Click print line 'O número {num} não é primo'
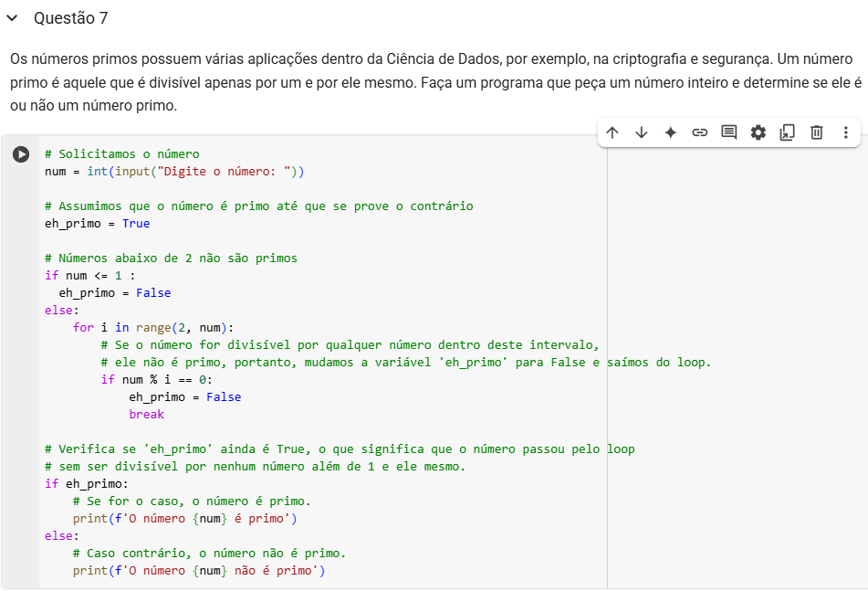Image resolution: width=868 pixels, height=591 pixels. click(199, 571)
